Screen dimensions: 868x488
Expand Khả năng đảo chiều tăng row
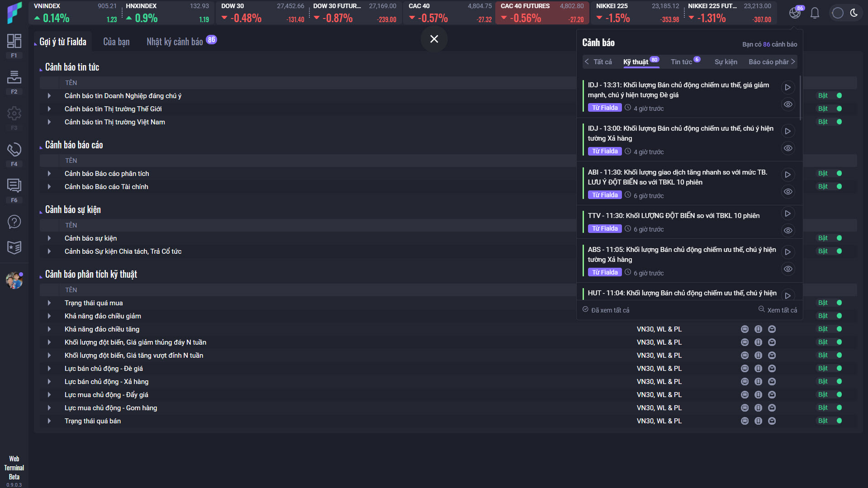click(49, 329)
